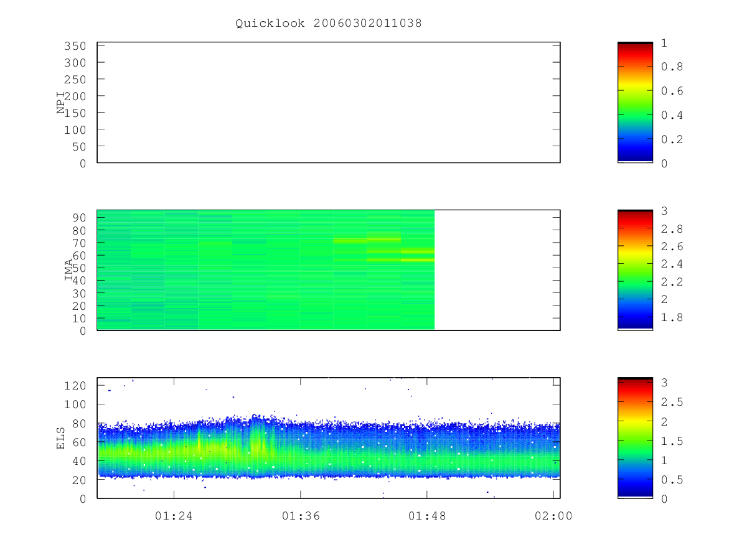Click the 02:00 time axis label

pyautogui.click(x=554, y=516)
